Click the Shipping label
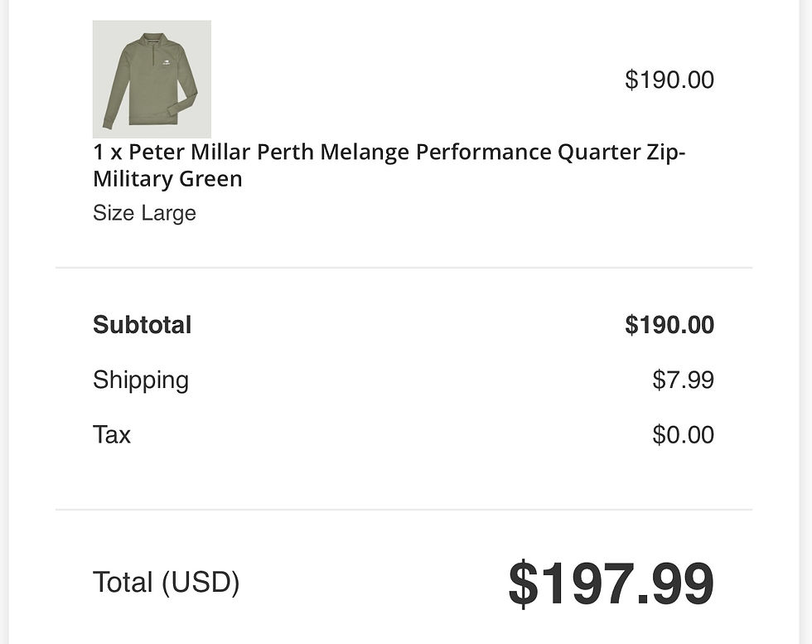This screenshot has height=644, width=812. [141, 380]
